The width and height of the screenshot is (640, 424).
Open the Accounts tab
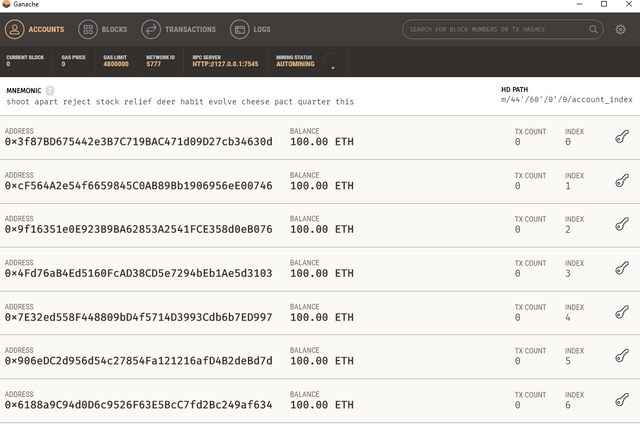pyautogui.click(x=35, y=29)
